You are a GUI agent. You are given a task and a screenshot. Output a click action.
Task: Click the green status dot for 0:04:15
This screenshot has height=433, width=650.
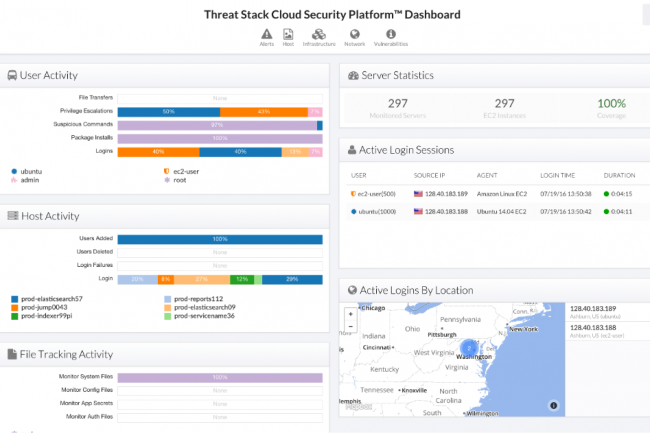coord(606,194)
